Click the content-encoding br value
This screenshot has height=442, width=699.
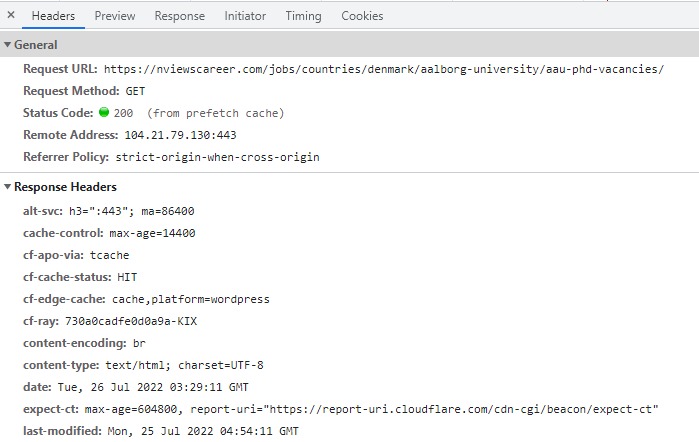[x=139, y=343]
